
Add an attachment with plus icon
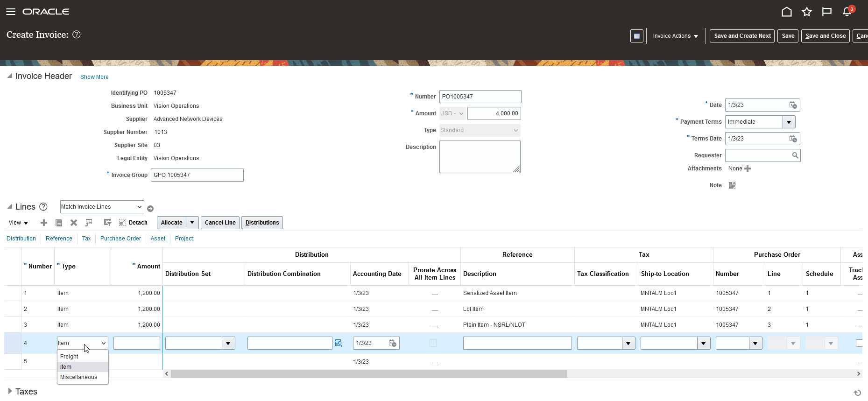pos(748,169)
